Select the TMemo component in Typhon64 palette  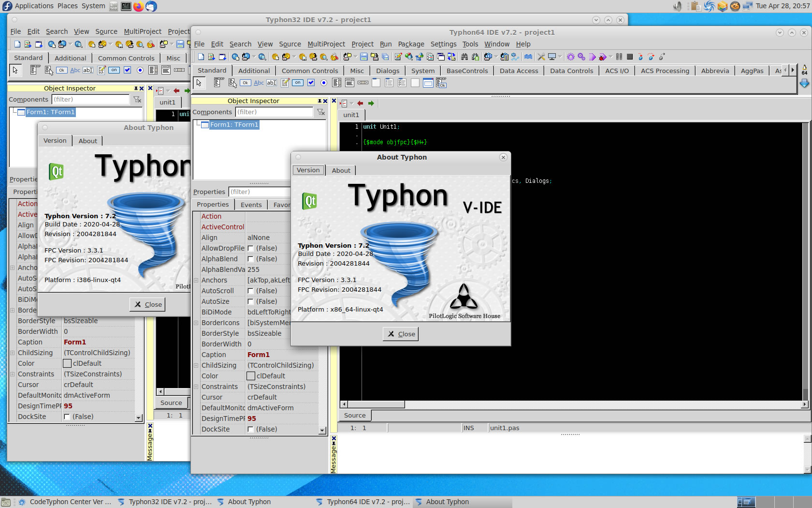click(285, 83)
